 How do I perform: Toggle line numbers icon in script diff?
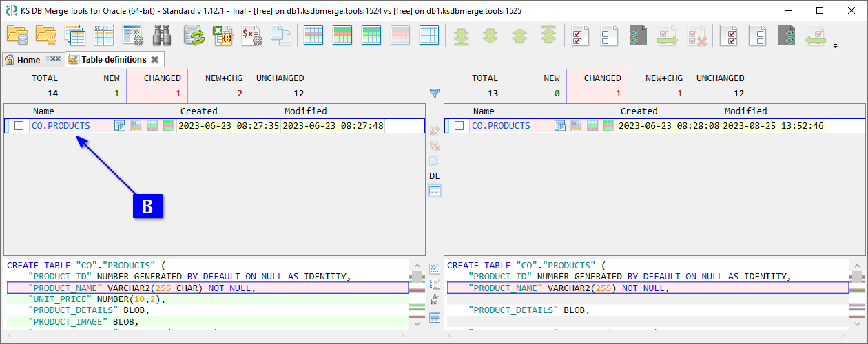tap(435, 283)
